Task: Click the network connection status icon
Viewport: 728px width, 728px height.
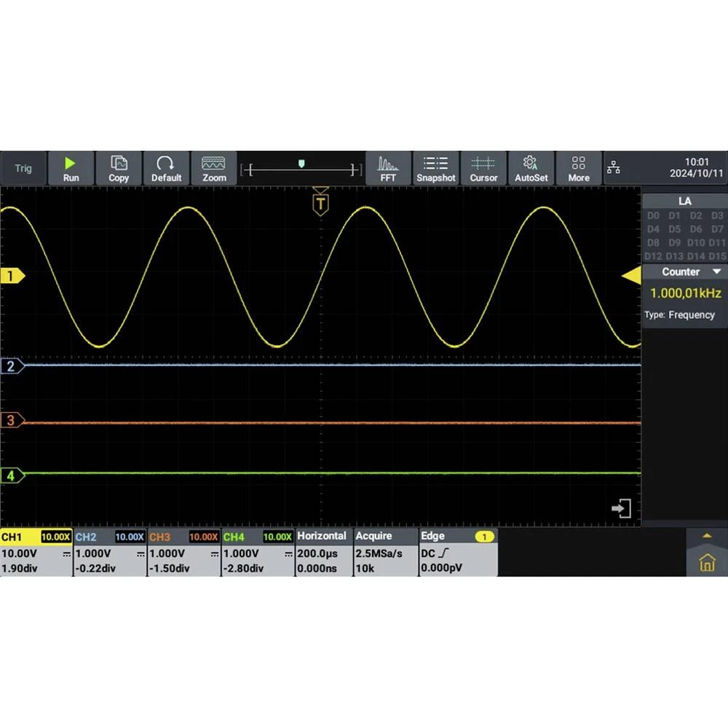Action: tap(614, 169)
